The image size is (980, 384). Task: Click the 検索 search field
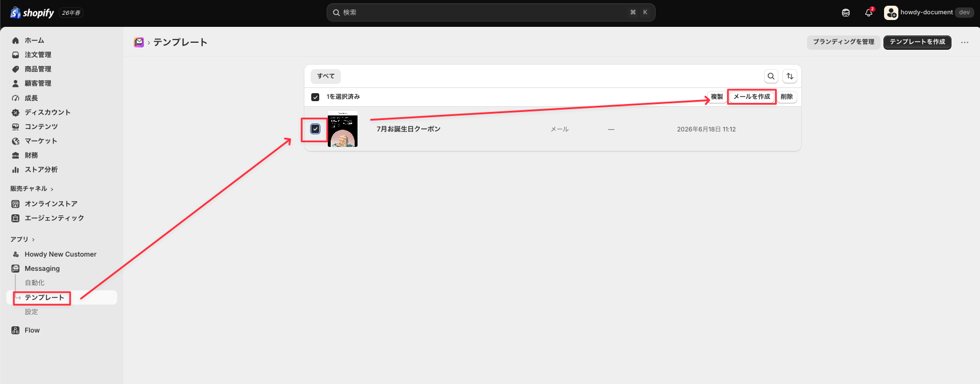tap(491, 13)
